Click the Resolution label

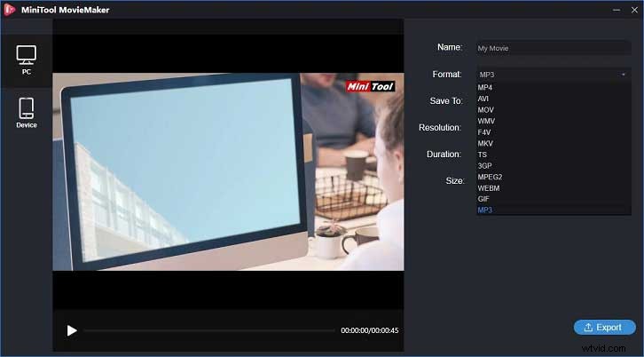pos(440,128)
